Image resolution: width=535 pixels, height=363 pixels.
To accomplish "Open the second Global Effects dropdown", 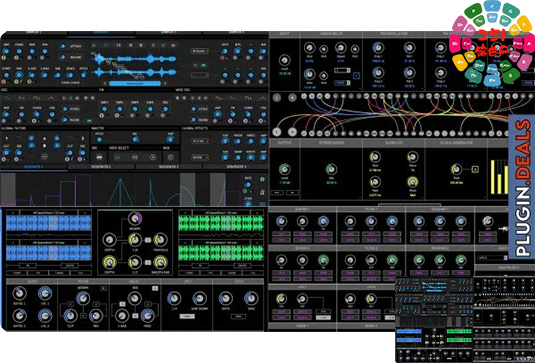I will (x=200, y=158).
